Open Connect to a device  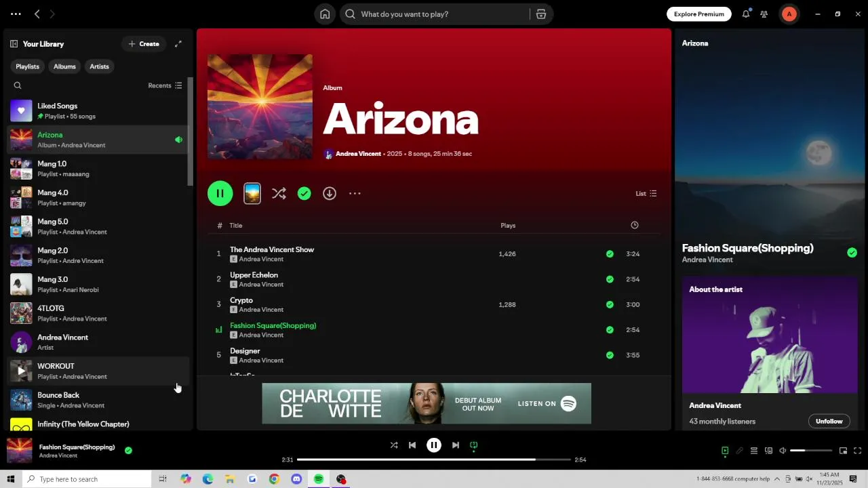[768, 451]
